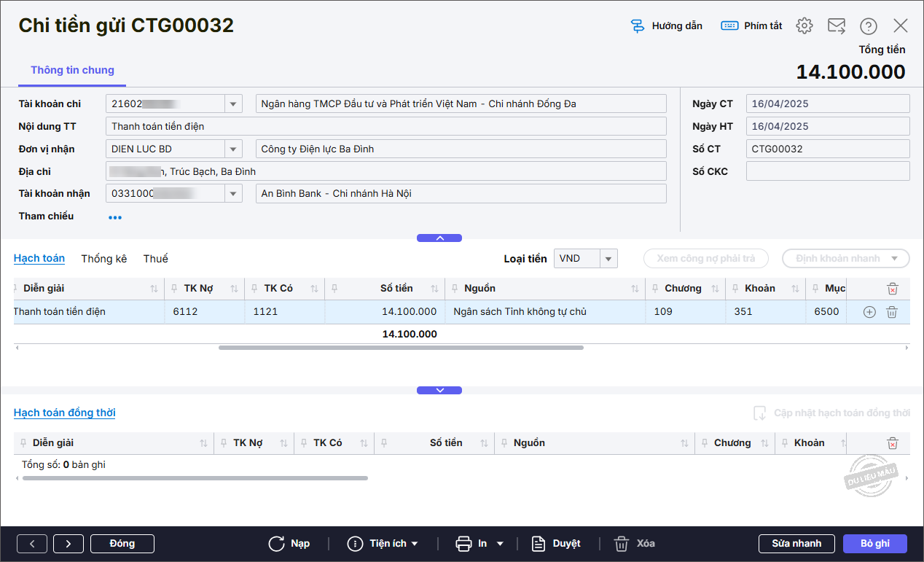This screenshot has height=562, width=924.
Task: Collapse the general info panel chevron
Action: pos(439,238)
